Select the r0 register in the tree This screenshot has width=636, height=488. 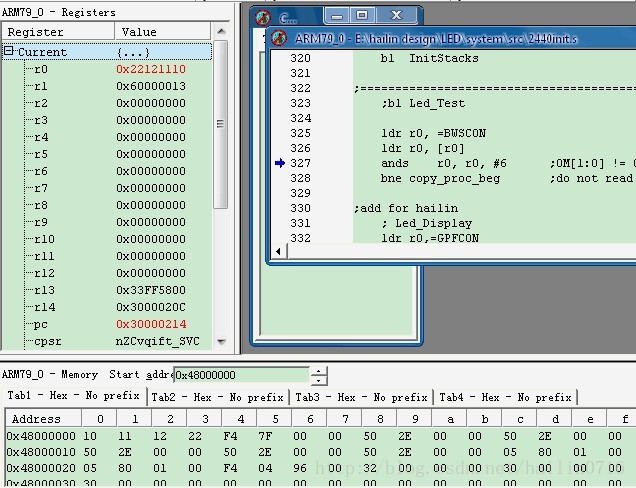coord(41,69)
